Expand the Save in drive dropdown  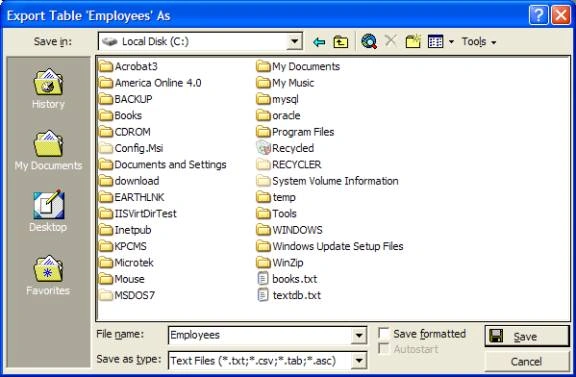coord(294,42)
